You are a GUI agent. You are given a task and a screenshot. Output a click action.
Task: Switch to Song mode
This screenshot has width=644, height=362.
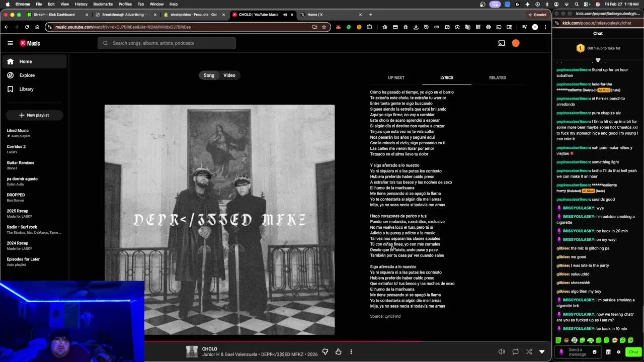tap(209, 75)
